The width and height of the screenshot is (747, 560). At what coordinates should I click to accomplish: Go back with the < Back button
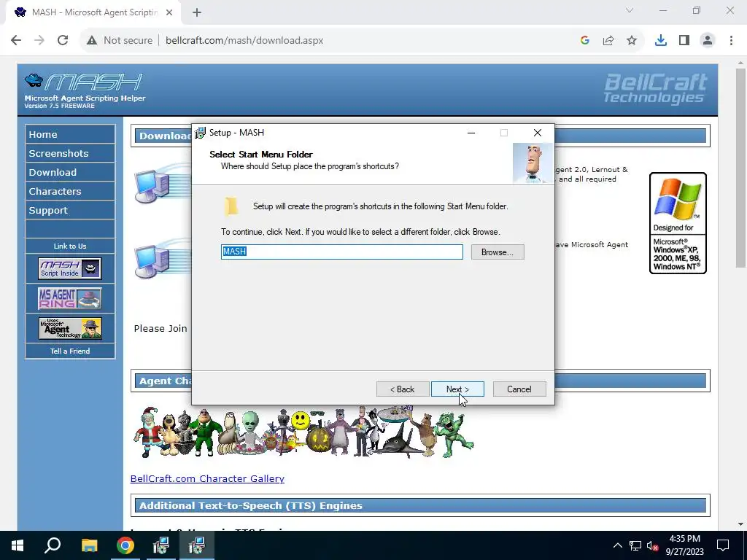coord(403,389)
